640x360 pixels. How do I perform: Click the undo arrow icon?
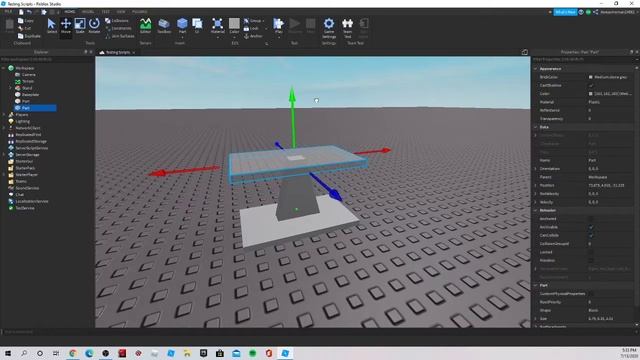[x=29, y=12]
